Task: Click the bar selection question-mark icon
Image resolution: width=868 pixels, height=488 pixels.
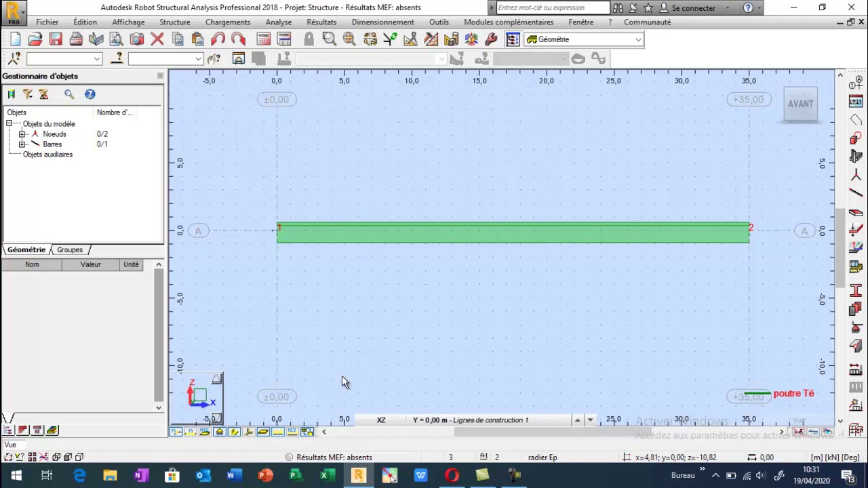Action: [117, 59]
